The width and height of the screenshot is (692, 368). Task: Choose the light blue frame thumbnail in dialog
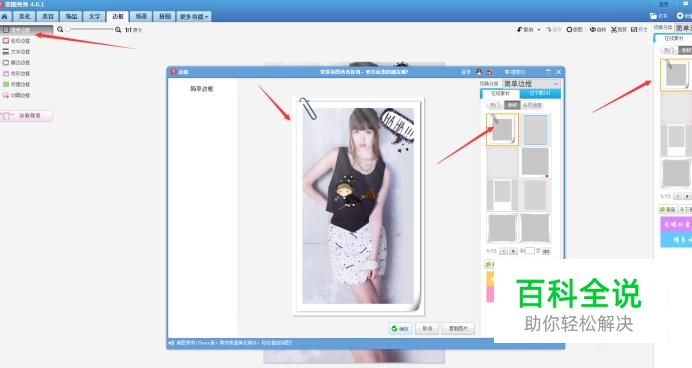pos(535,130)
